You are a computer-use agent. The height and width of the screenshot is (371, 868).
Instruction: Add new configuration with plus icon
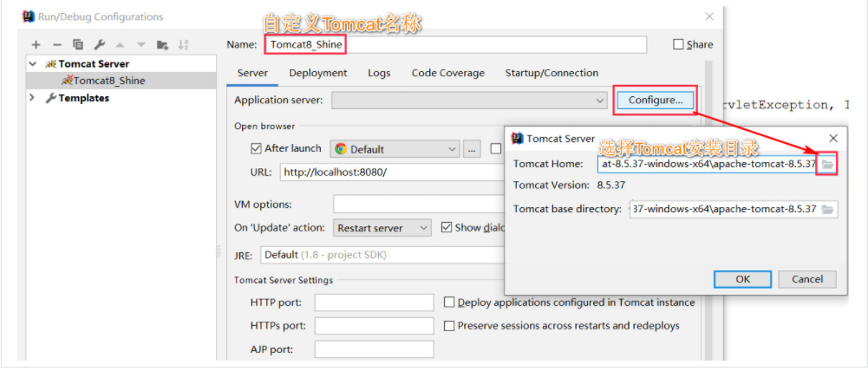coord(36,45)
